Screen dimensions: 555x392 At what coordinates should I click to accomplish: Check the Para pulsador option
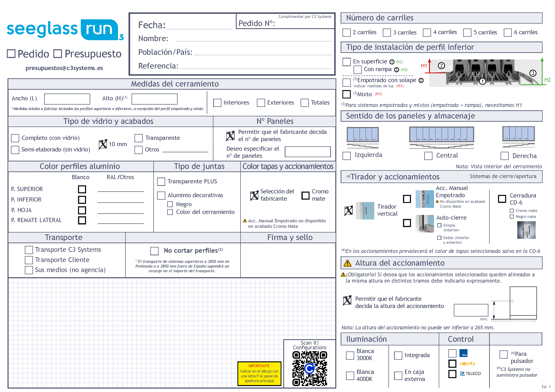coord(503,355)
